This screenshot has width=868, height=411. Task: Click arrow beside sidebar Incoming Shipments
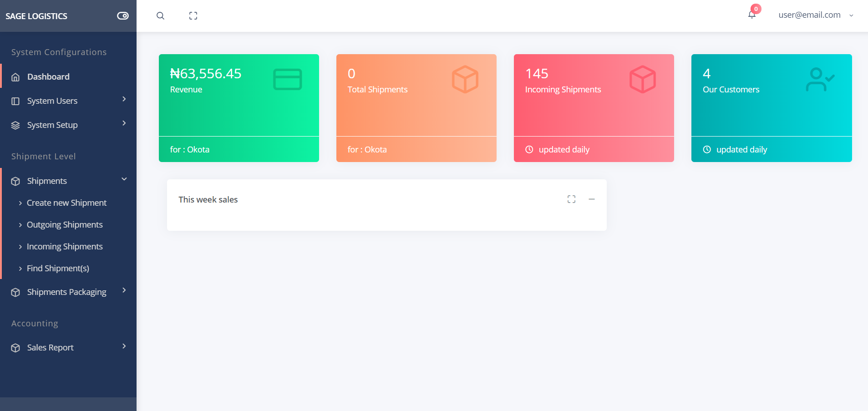pyautogui.click(x=20, y=247)
